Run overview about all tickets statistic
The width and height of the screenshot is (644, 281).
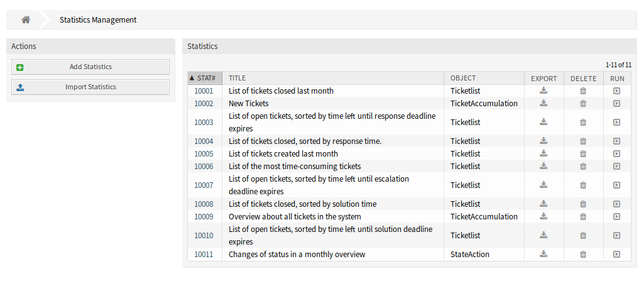[x=616, y=216]
